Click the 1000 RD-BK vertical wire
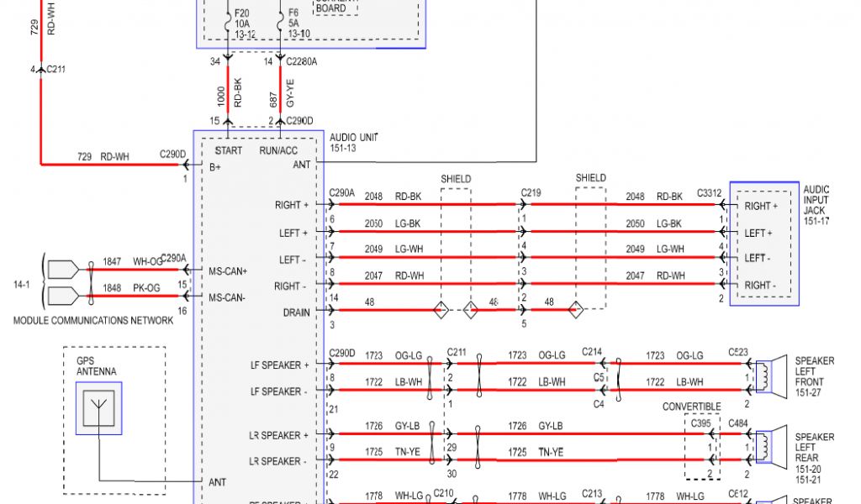The width and height of the screenshot is (861, 504). [228, 97]
